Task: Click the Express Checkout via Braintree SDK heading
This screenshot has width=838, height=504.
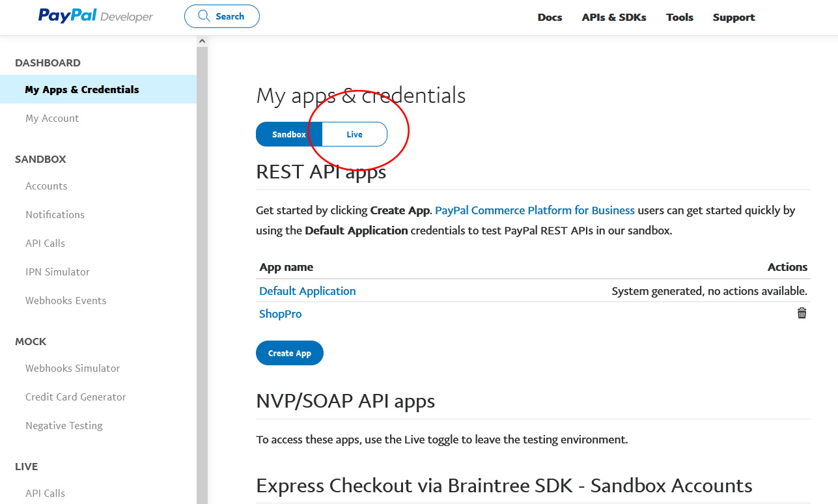Action: pos(504,486)
